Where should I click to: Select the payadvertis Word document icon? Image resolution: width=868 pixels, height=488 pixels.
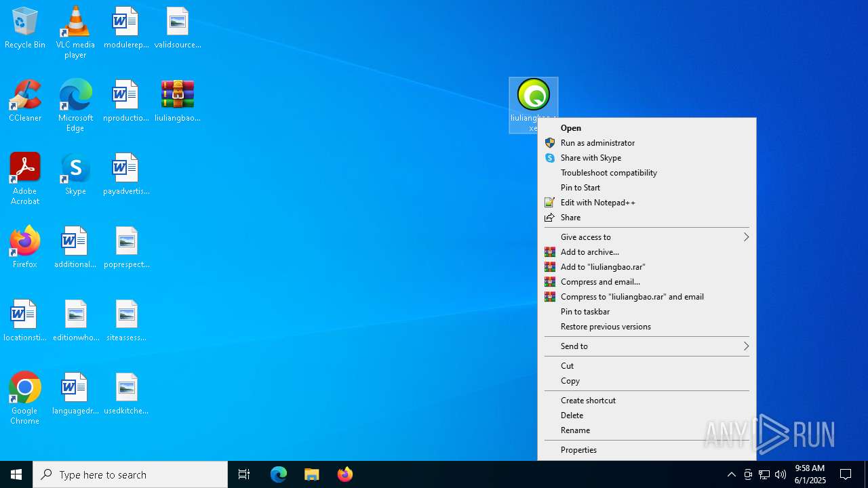126,175
